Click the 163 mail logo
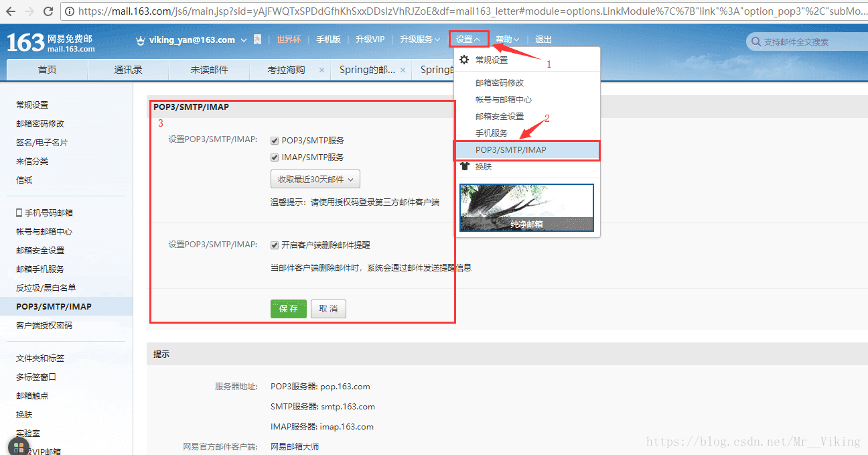 (x=50, y=42)
